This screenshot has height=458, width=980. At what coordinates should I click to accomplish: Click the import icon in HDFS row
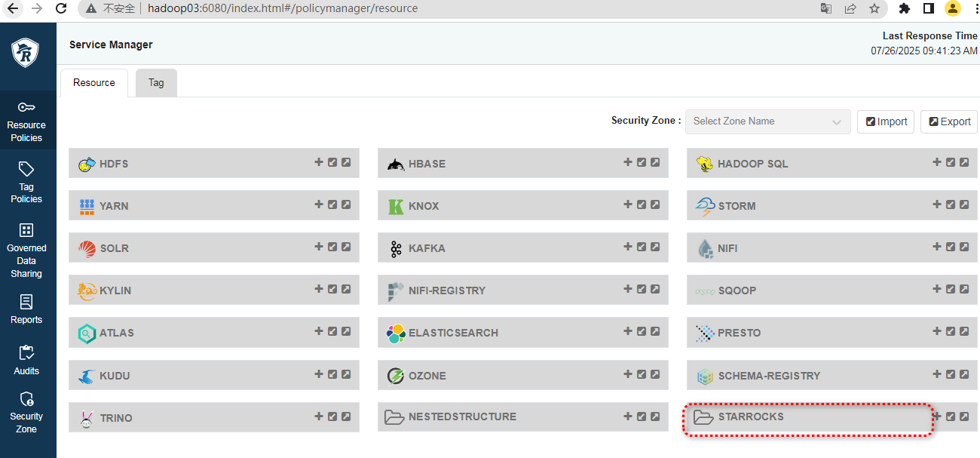tap(332, 162)
